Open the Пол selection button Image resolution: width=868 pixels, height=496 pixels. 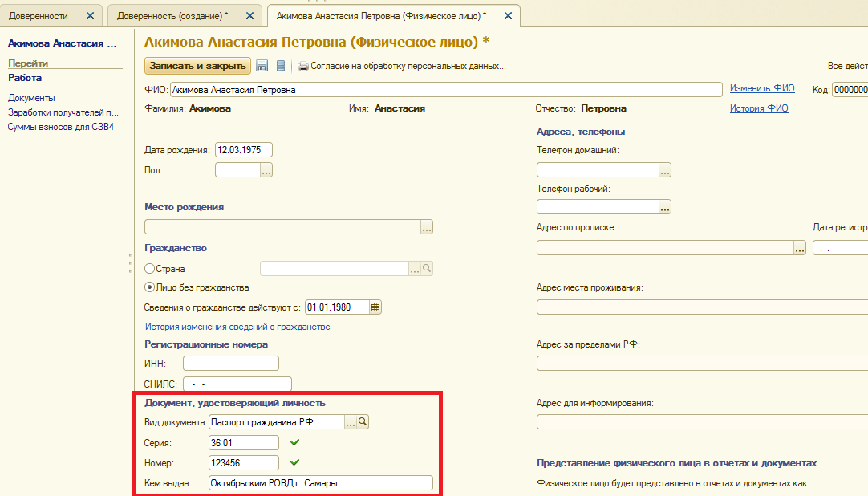click(266, 170)
